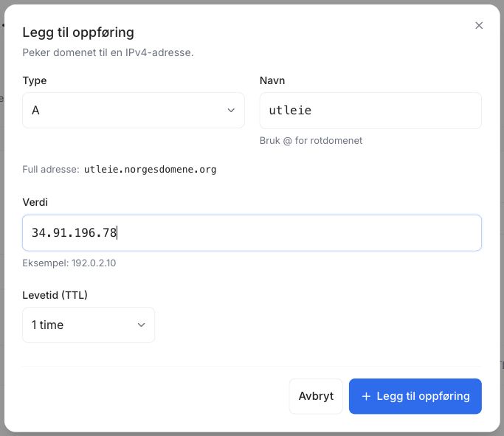Viewport: 504px width, 436px height.
Task: Click the description Peker domenet til en IPv4-adresse
Action: coord(108,52)
